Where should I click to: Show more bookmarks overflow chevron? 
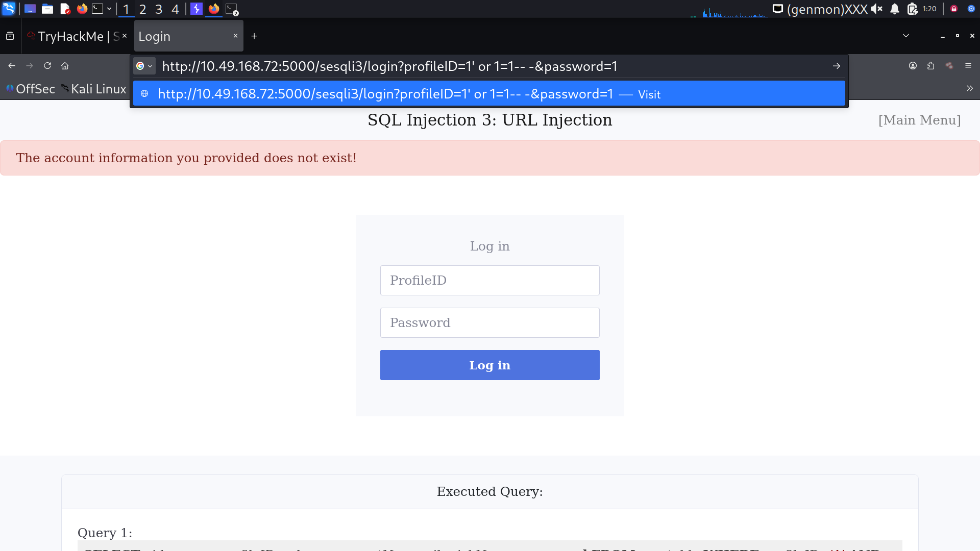pyautogui.click(x=969, y=89)
